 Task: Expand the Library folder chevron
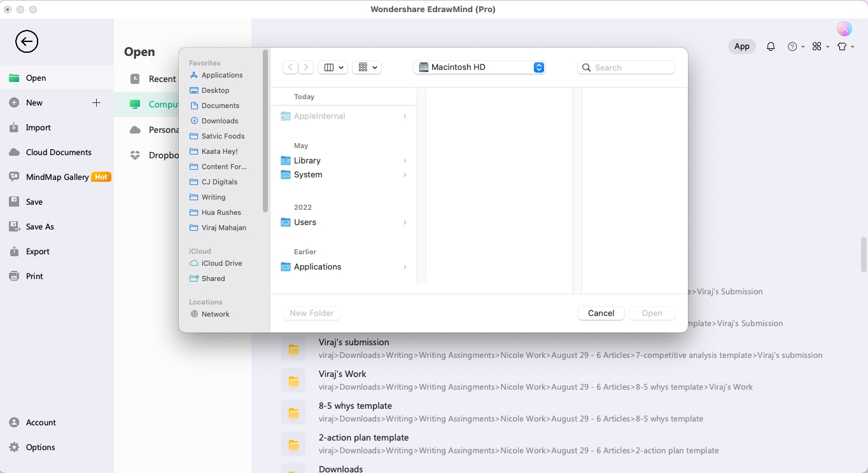coord(405,161)
